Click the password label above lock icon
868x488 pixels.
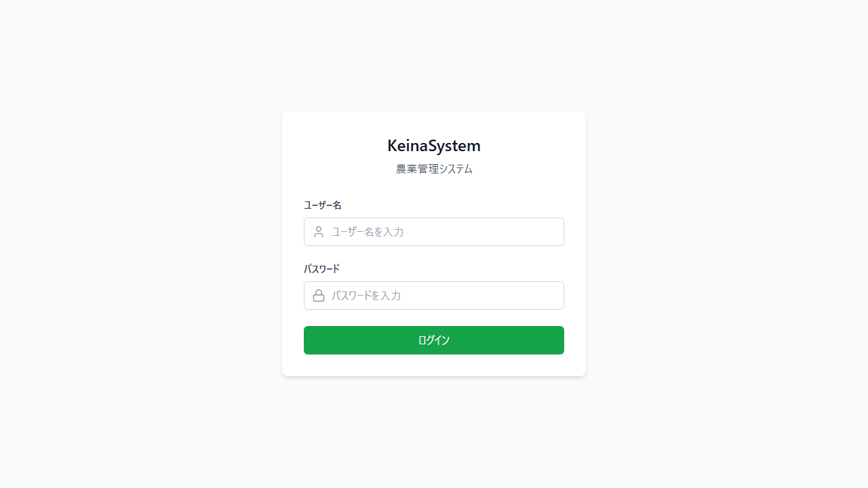(321, 268)
